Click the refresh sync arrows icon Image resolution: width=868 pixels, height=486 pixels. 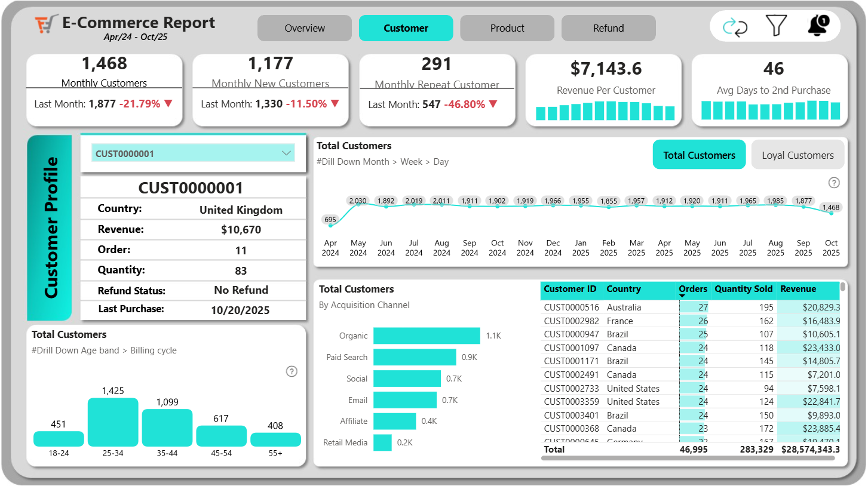[x=735, y=27]
